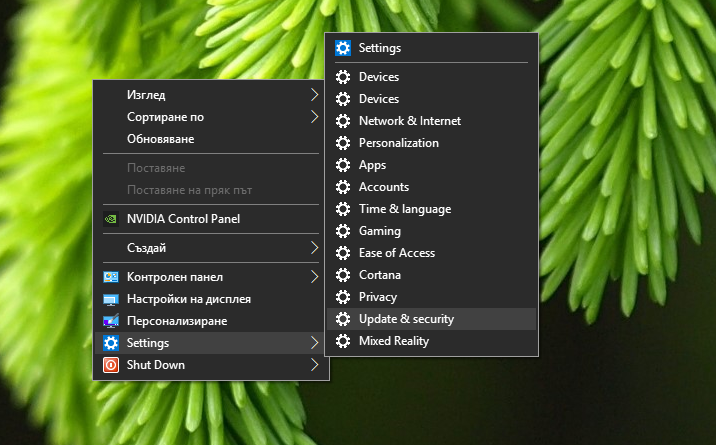The width and height of the screenshot is (716, 445).
Task: Open Personalization in the Settings submenu
Action: click(432, 143)
